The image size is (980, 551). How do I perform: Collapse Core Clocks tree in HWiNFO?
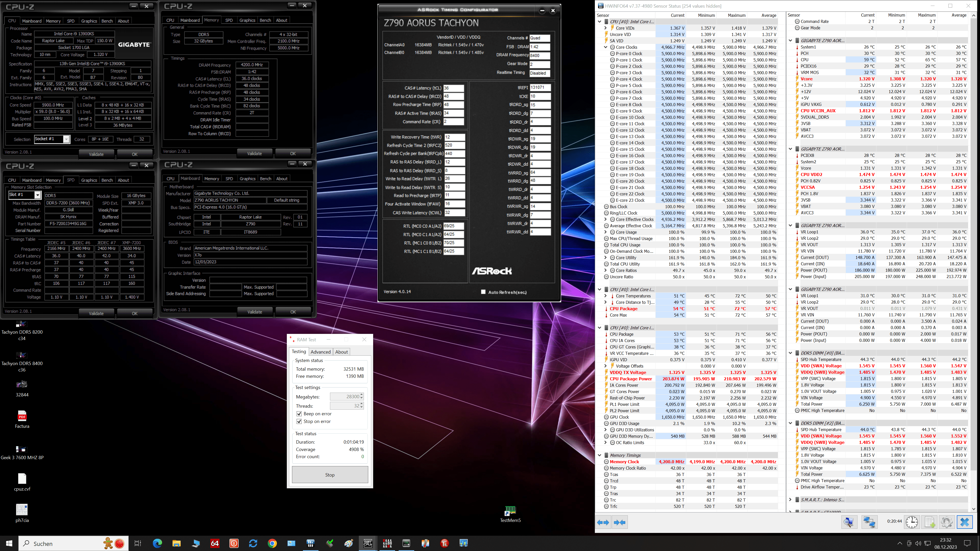[x=606, y=47]
